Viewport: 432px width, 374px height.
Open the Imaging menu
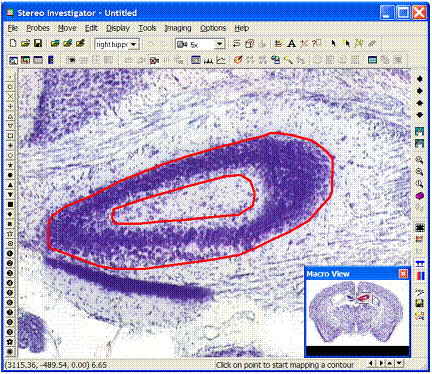coord(178,28)
